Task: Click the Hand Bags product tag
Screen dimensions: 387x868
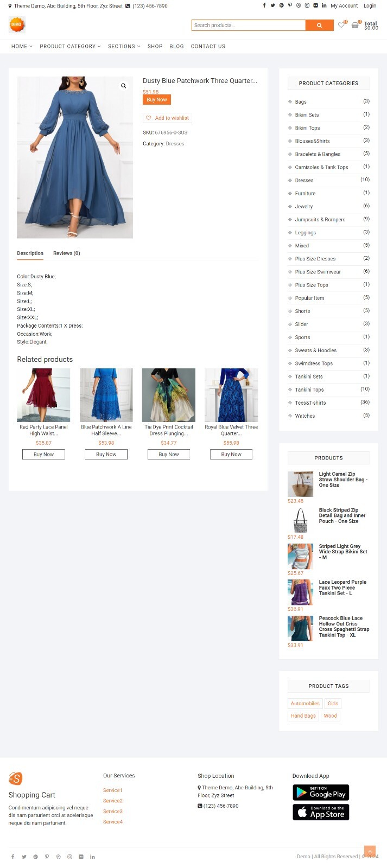Action: click(x=303, y=716)
